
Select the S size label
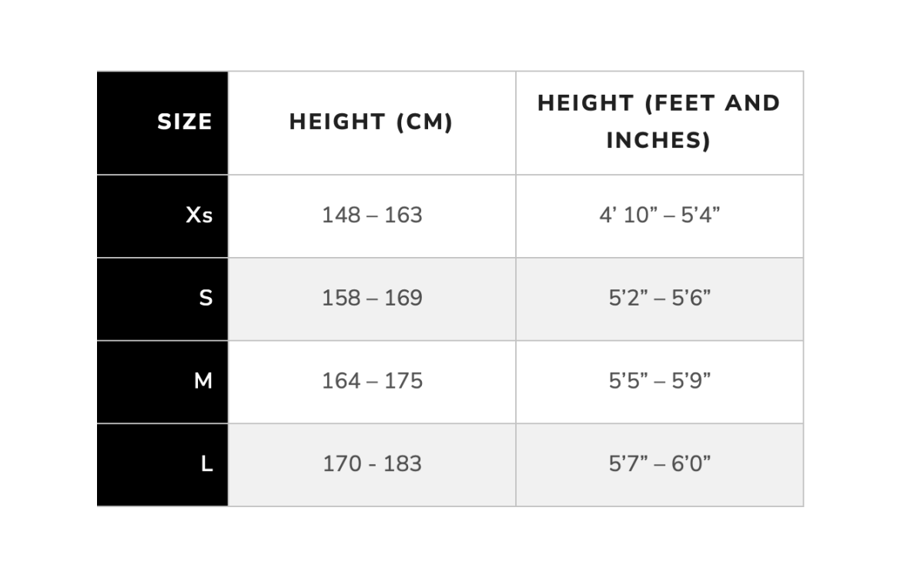pos(206,298)
